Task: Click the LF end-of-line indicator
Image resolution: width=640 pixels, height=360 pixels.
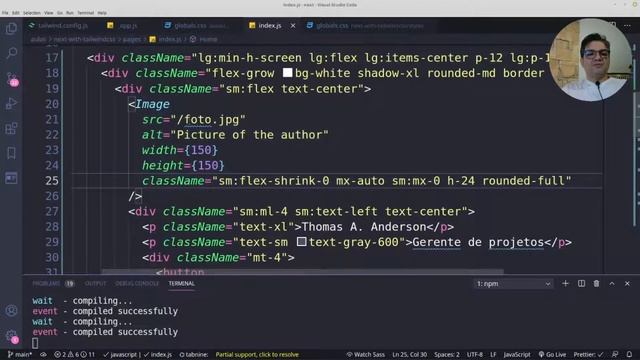Action: [x=493, y=355]
